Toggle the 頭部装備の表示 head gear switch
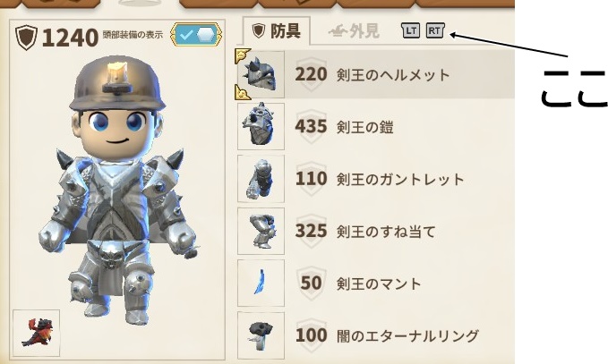The height and width of the screenshot is (364, 608). (x=196, y=35)
